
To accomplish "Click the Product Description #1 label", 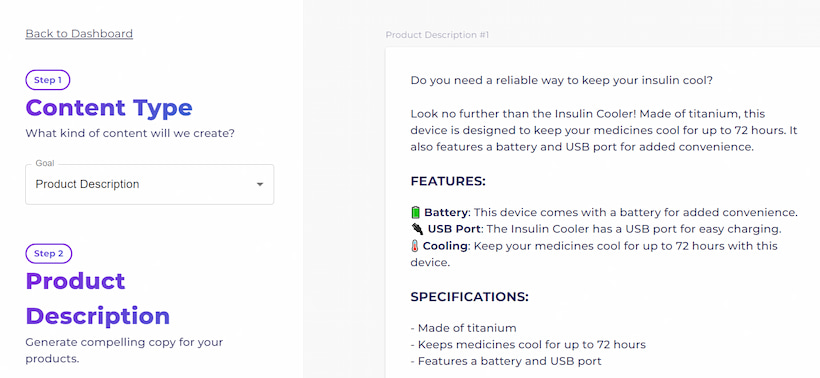I will [437, 35].
